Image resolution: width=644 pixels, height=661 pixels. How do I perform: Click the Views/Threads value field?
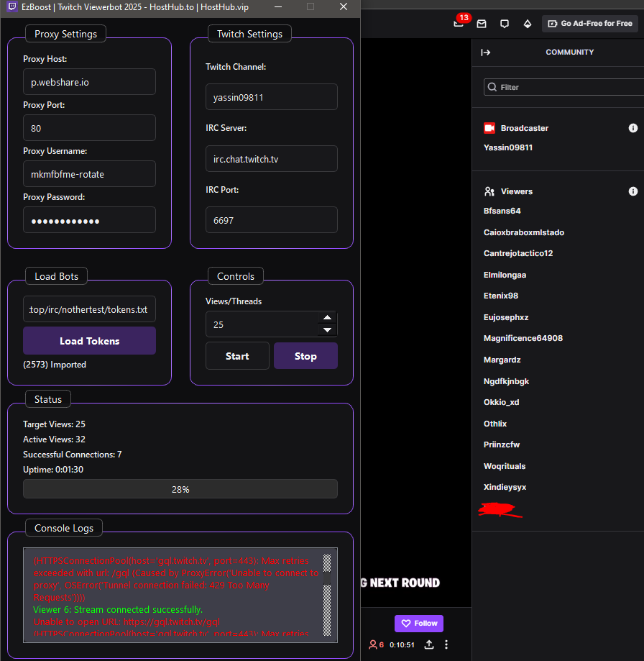click(x=262, y=324)
